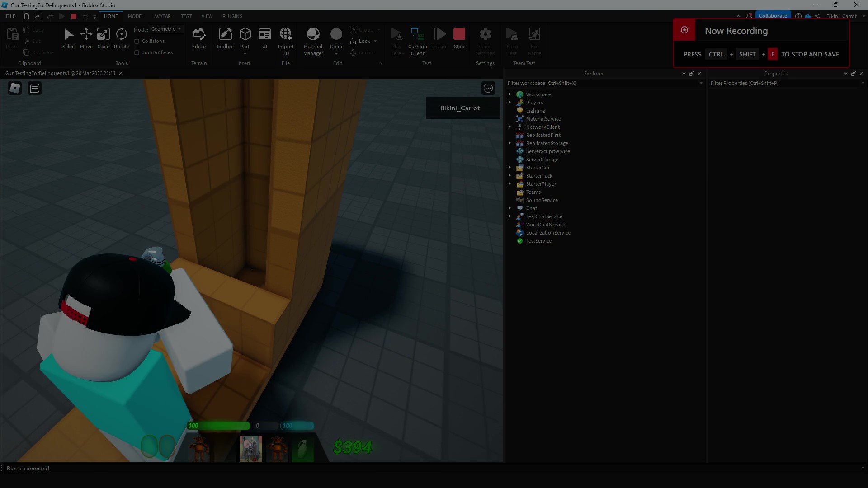Open the PLUGINS ribbon tab
This screenshot has height=488, width=868.
pos(232,16)
